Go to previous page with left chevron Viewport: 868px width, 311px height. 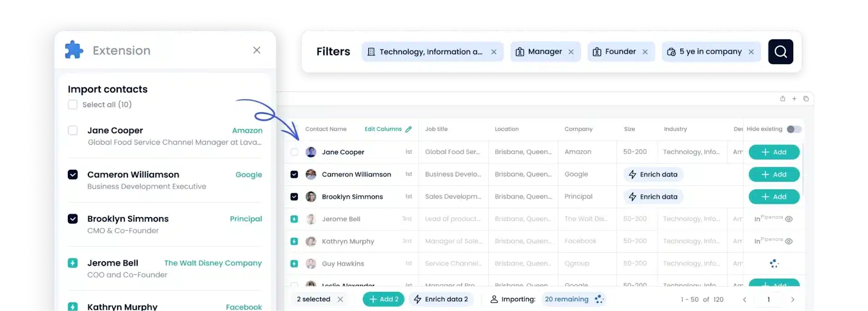(744, 300)
